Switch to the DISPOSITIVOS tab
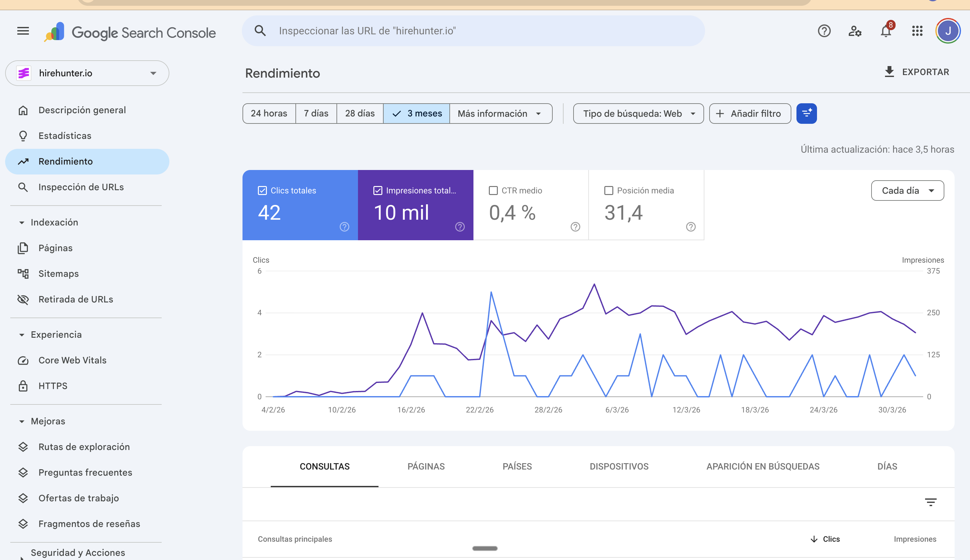970x560 pixels. point(618,467)
